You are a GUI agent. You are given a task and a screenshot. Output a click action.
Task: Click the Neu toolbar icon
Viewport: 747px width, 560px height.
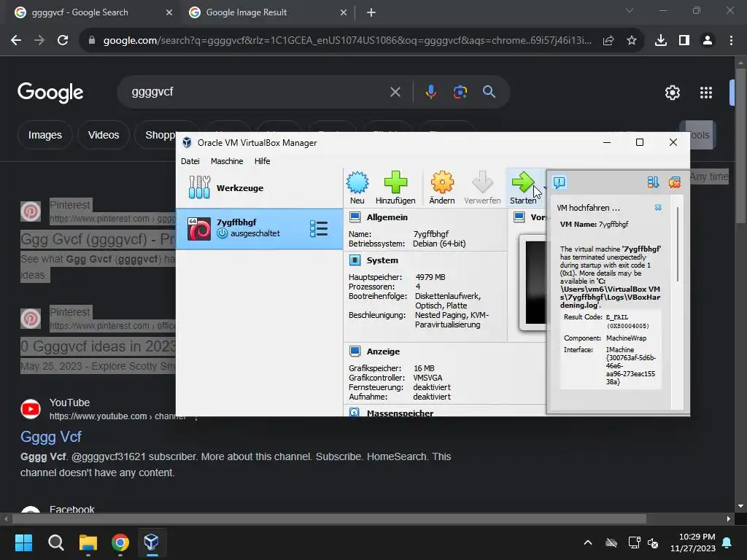pyautogui.click(x=357, y=187)
